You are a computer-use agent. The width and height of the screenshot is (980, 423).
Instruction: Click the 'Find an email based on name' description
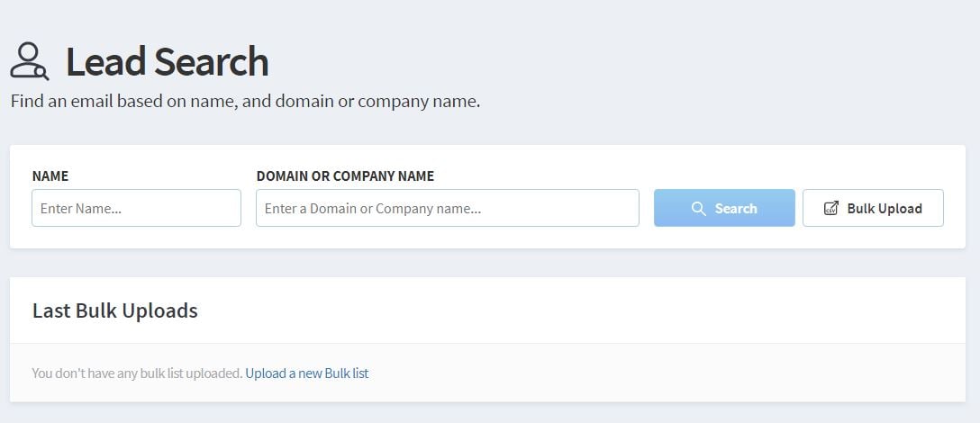click(245, 101)
